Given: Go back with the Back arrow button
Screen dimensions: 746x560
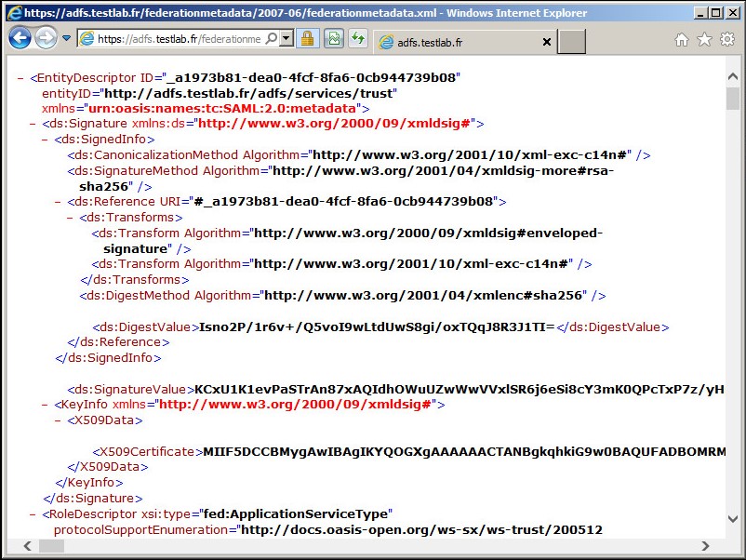Looking at the screenshot, I should [20, 38].
